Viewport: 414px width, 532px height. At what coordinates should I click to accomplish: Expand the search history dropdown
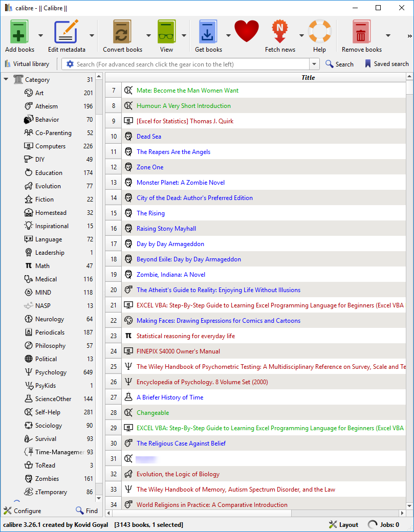[x=314, y=64]
